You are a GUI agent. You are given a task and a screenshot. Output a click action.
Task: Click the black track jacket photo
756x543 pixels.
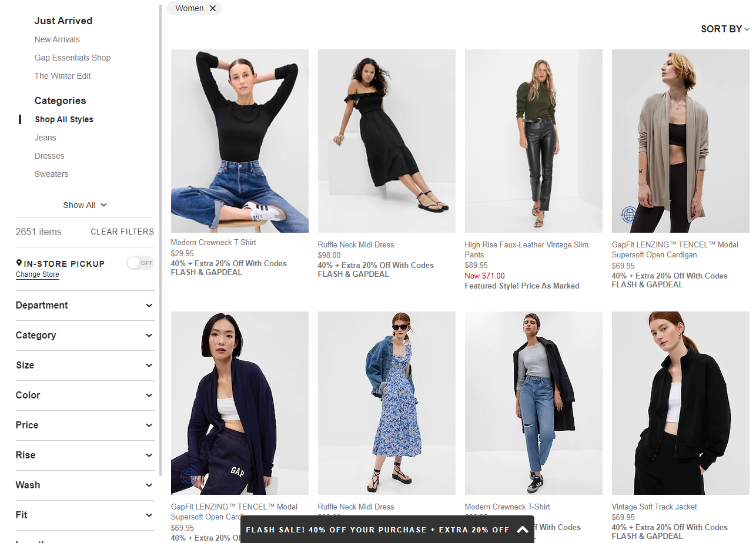[x=681, y=403]
